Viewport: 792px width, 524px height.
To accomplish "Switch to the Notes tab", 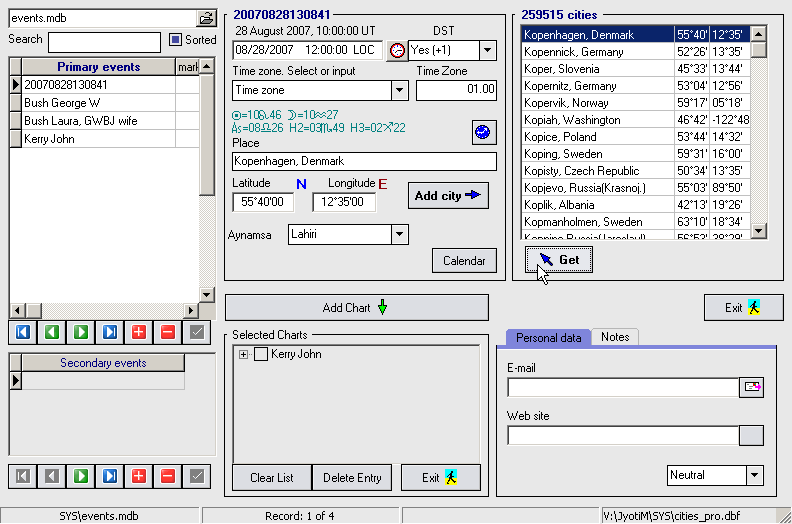I will (615, 337).
